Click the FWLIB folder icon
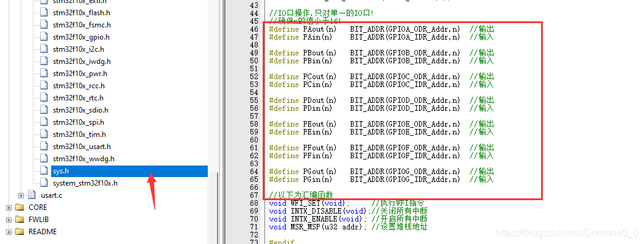Viewport: 644px width, 244px height. 19,220
